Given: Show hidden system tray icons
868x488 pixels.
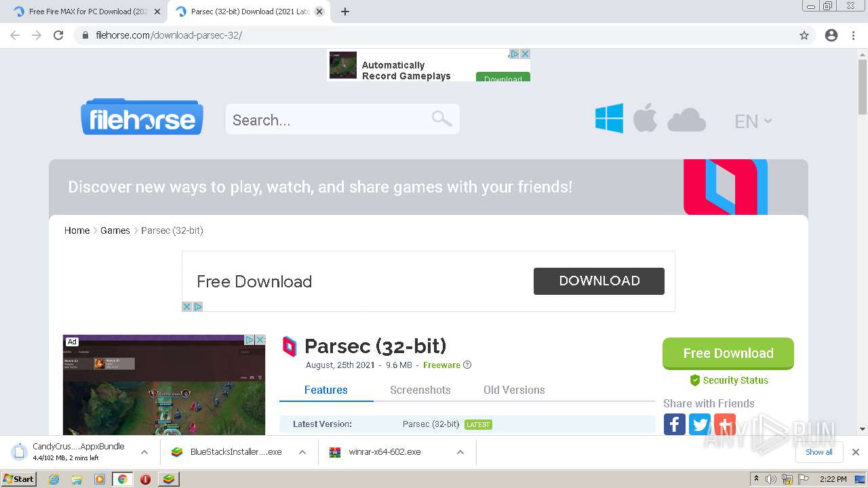Looking at the screenshot, I should click(756, 479).
